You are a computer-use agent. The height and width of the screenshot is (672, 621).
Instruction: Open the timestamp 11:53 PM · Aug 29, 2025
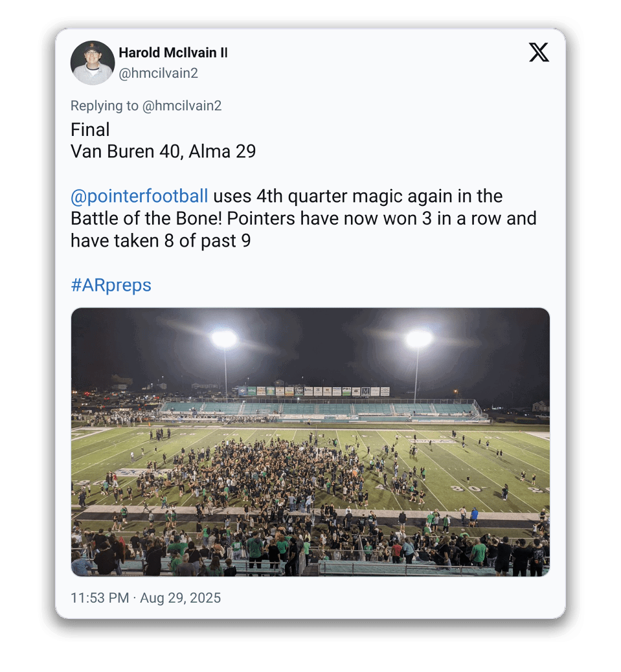(146, 598)
